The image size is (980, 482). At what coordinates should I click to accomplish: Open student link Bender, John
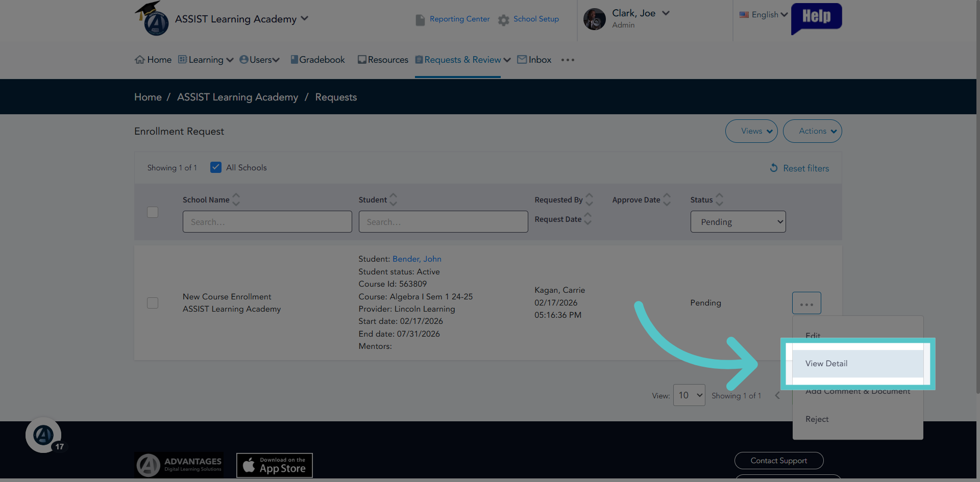click(x=417, y=259)
